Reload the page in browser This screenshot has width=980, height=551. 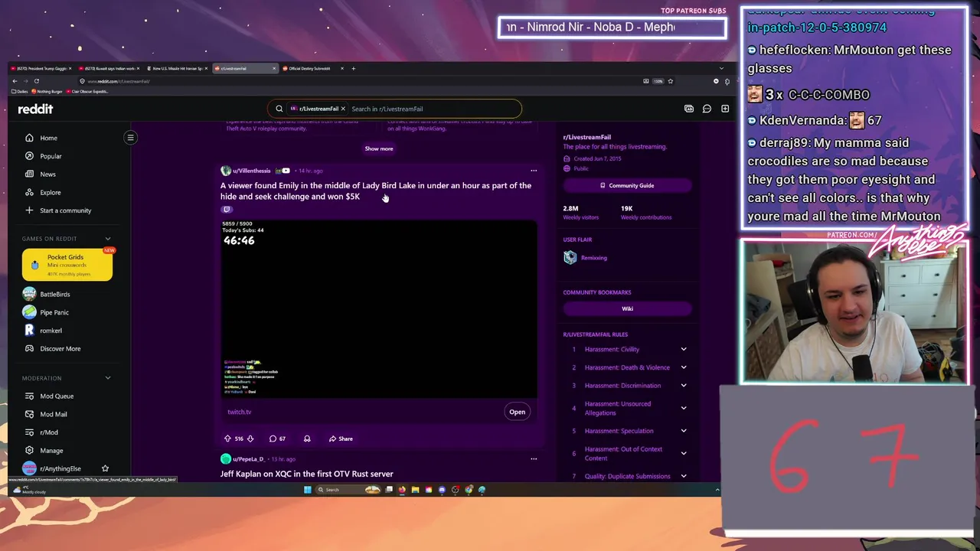coord(36,81)
